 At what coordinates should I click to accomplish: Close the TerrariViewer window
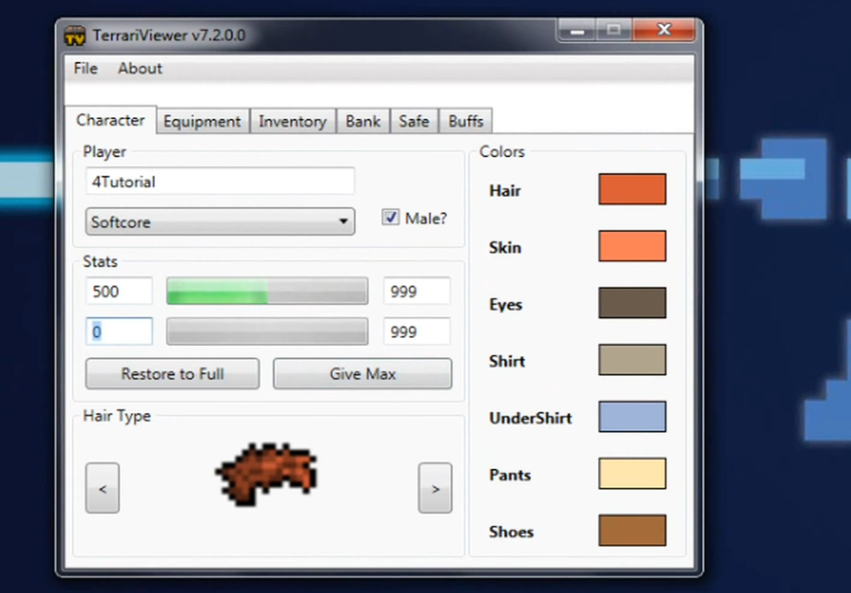coord(664,30)
